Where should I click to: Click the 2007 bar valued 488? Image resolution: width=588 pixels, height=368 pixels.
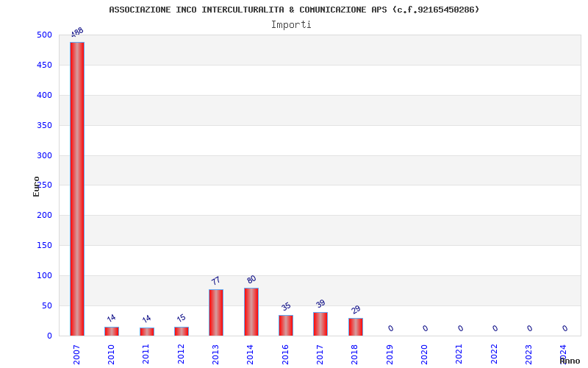coord(77,189)
